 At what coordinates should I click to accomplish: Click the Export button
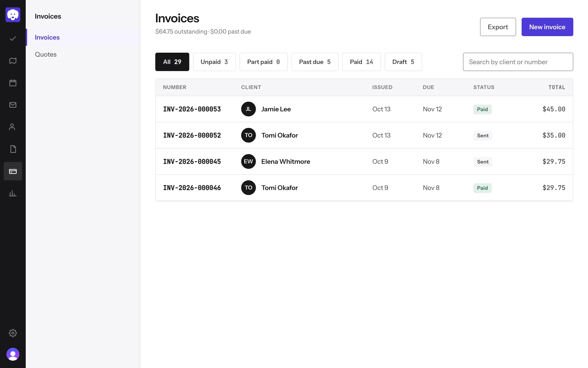[x=498, y=27]
